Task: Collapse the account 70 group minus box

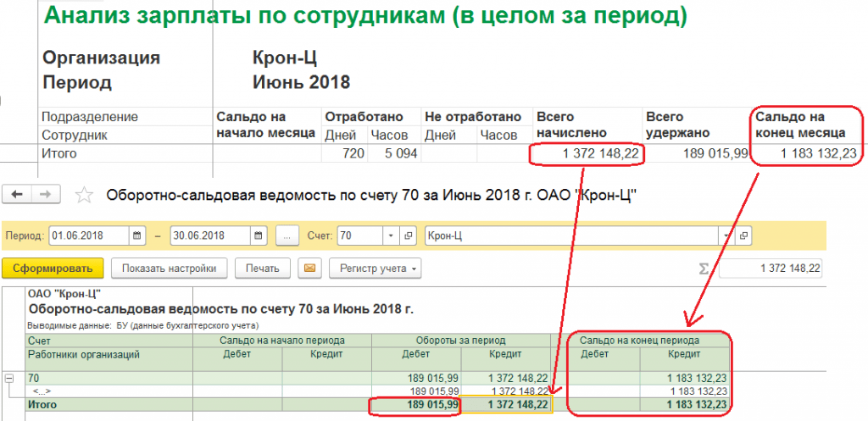Action: click(x=8, y=379)
